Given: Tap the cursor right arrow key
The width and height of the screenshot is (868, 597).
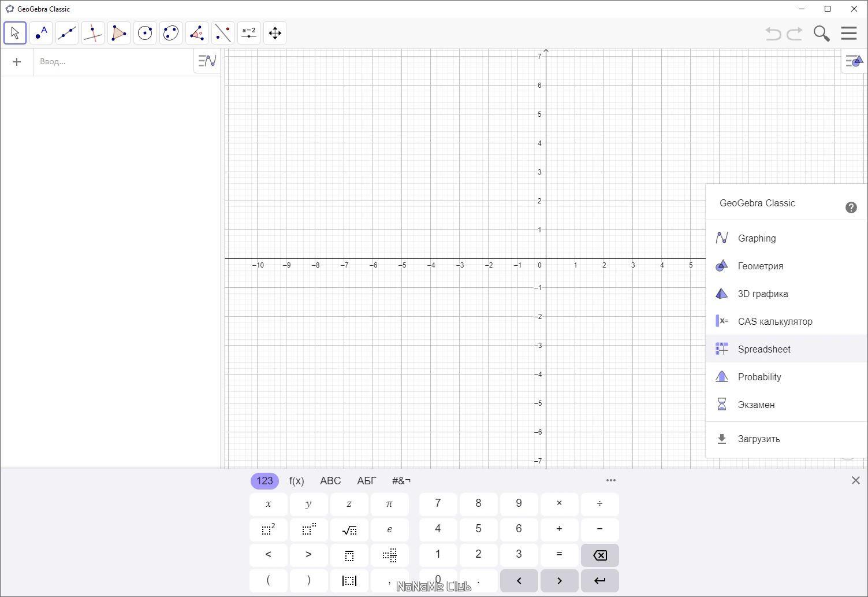Looking at the screenshot, I should pyautogui.click(x=560, y=580).
